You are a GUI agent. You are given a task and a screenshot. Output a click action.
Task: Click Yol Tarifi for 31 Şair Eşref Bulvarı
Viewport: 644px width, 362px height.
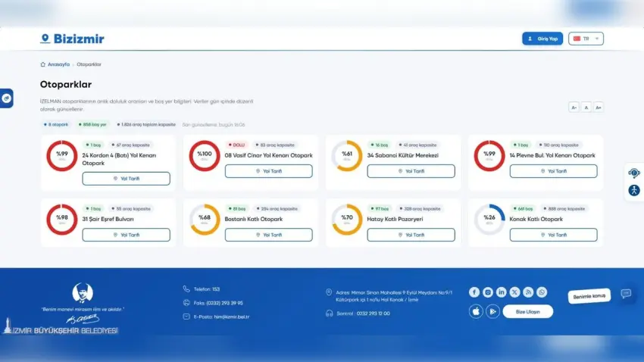tap(126, 235)
